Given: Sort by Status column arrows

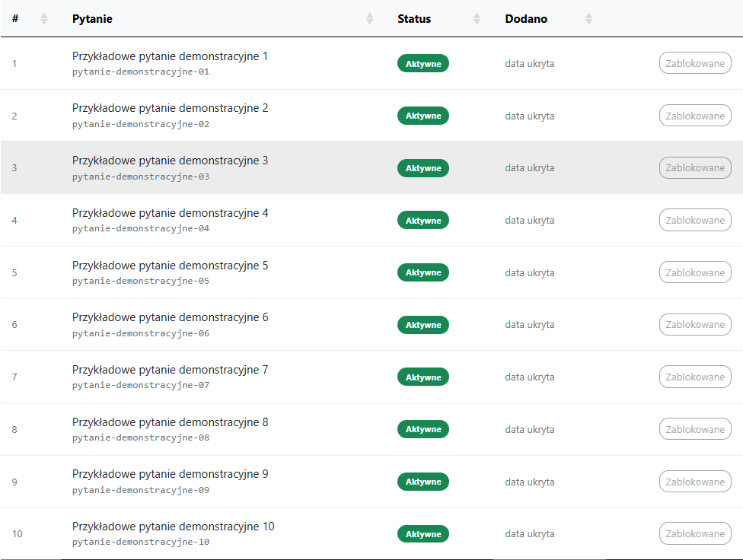Looking at the screenshot, I should click(x=477, y=19).
